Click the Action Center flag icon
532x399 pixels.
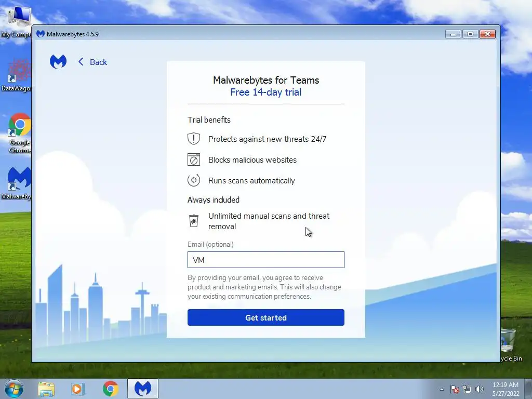455,389
